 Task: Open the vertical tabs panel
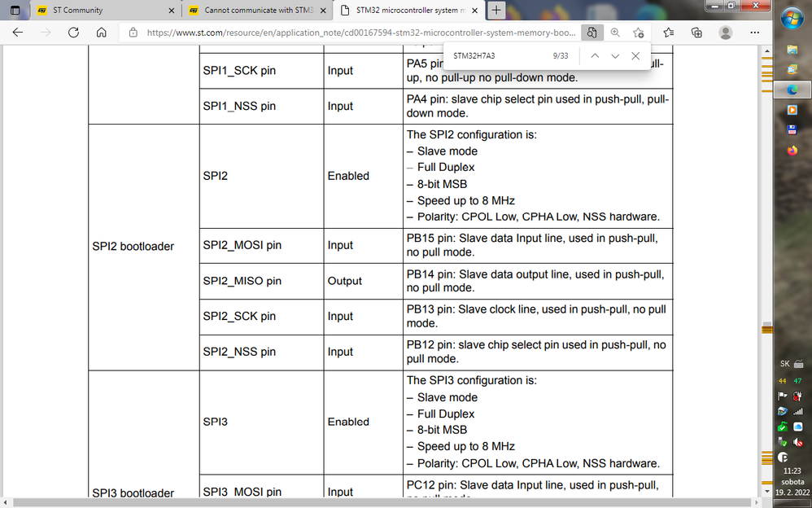[15, 10]
